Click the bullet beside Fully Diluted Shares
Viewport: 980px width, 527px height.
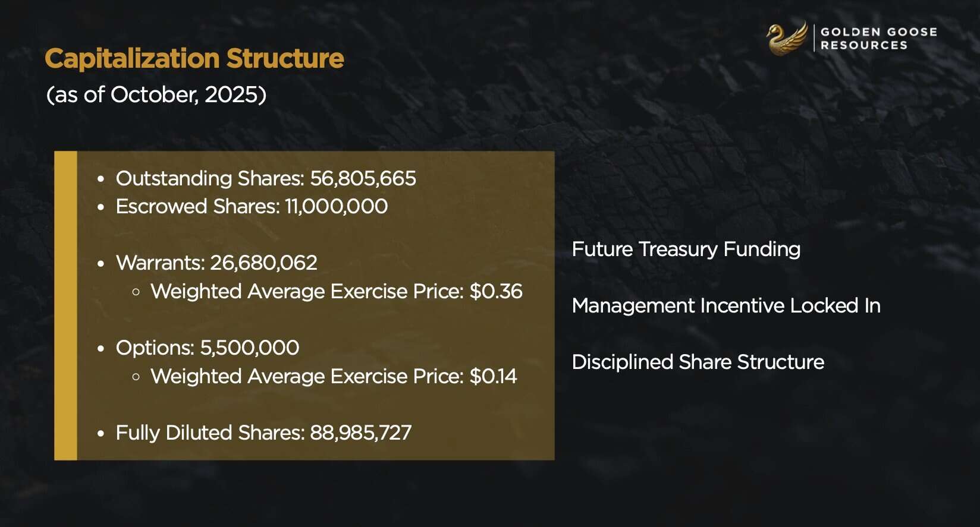point(101,433)
